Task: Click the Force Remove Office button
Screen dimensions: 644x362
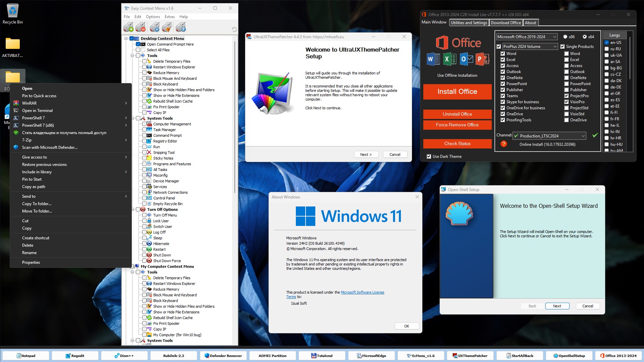Action: click(457, 125)
